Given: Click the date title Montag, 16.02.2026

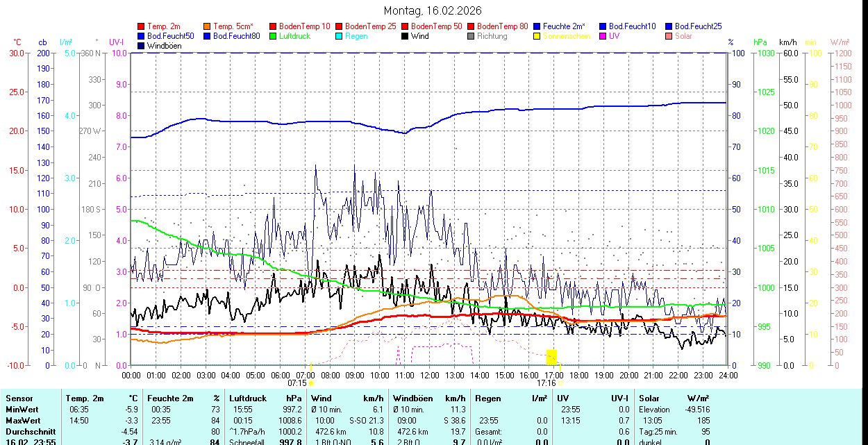Looking at the screenshot, I should pos(433,11).
